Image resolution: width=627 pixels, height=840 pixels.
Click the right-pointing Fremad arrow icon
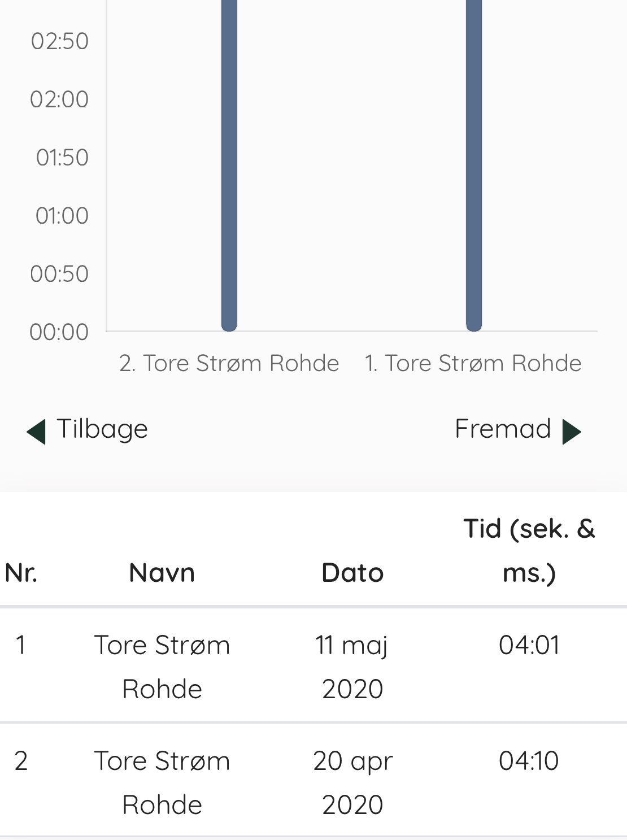(572, 432)
